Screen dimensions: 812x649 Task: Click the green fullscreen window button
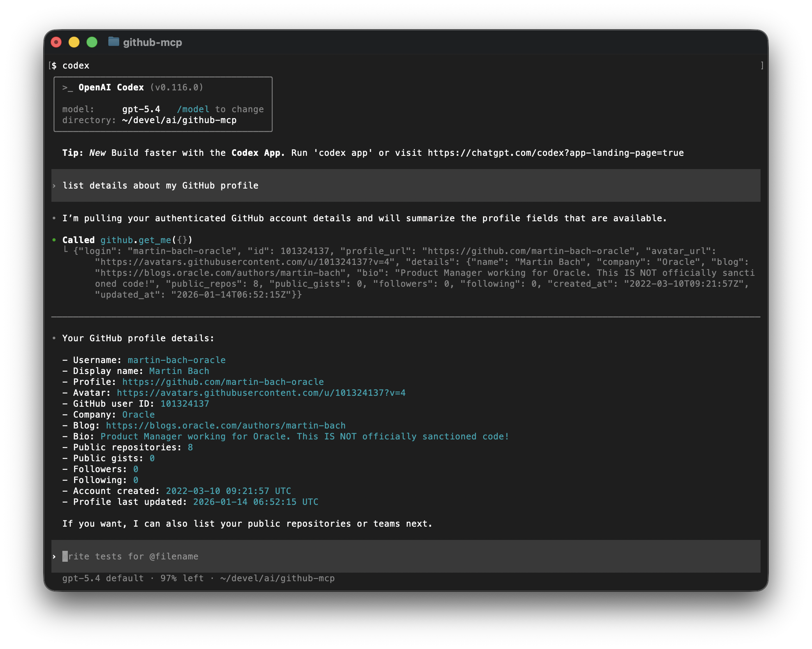pos(92,42)
